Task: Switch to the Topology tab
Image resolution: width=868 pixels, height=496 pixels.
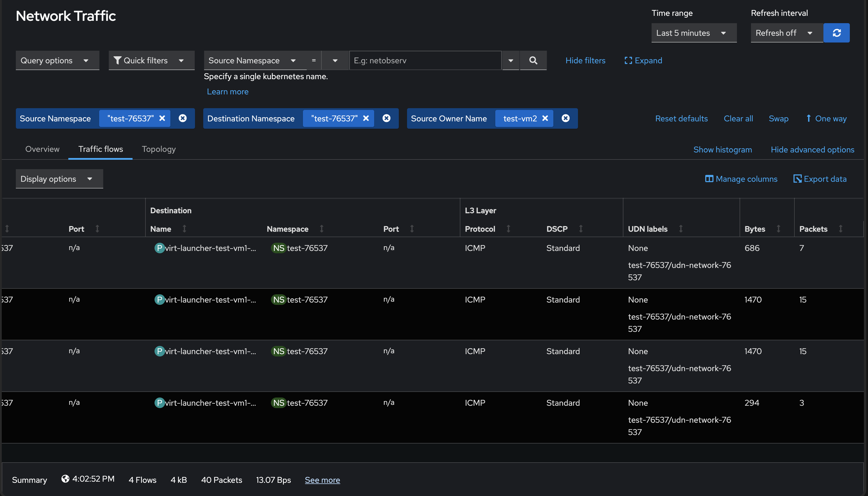Action: click(x=158, y=149)
